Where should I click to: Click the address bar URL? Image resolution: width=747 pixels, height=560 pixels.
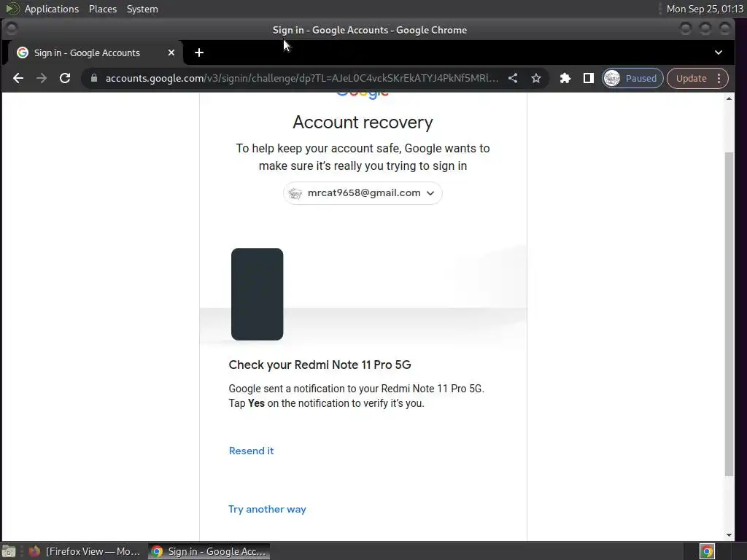[301, 78]
